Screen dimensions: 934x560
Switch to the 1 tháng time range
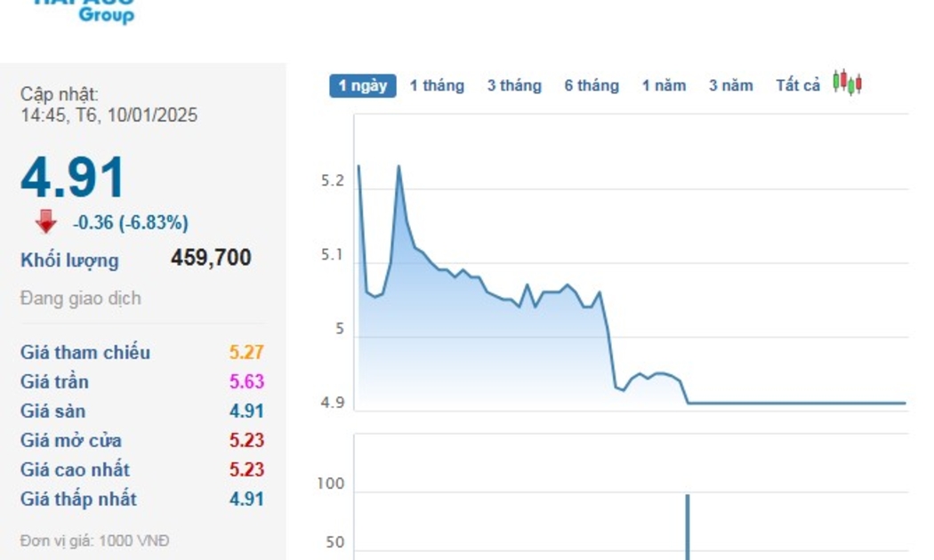[x=437, y=85]
